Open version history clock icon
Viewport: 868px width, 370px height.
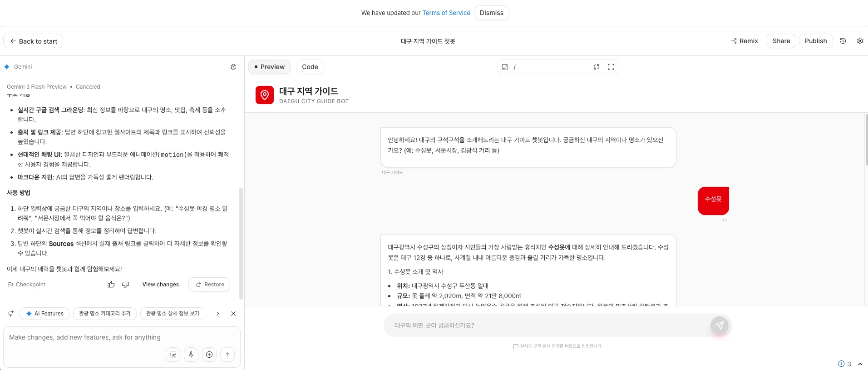click(843, 41)
